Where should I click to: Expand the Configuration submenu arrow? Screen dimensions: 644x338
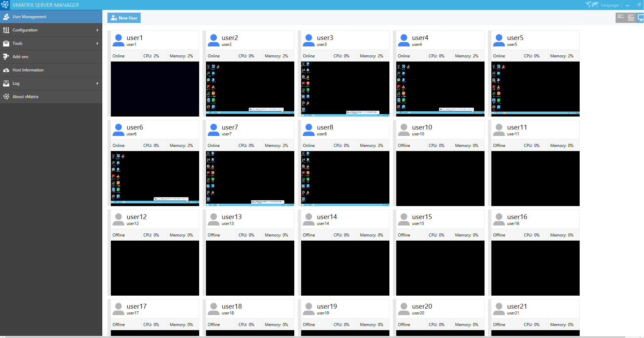point(98,30)
